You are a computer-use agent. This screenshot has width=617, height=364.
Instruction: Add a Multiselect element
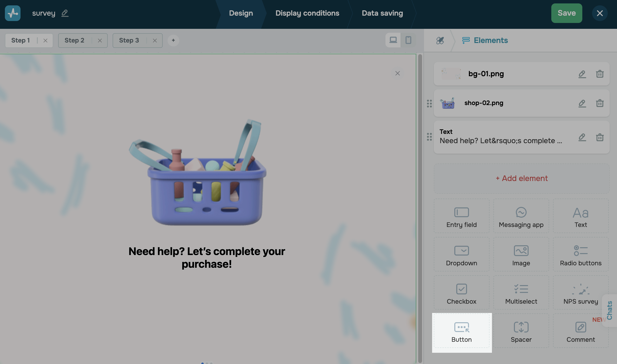(x=521, y=294)
